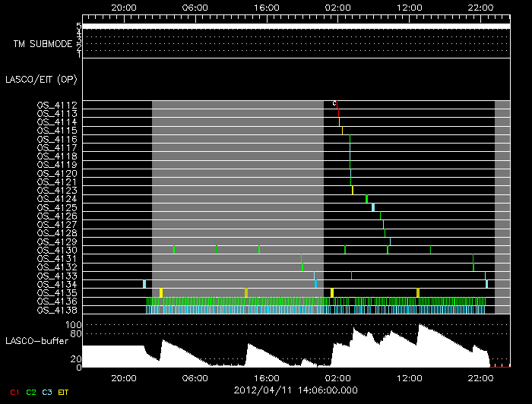Click the 2012/04/11 14:06:00.000 timestamp
This screenshot has height=404, width=532.
tap(294, 390)
